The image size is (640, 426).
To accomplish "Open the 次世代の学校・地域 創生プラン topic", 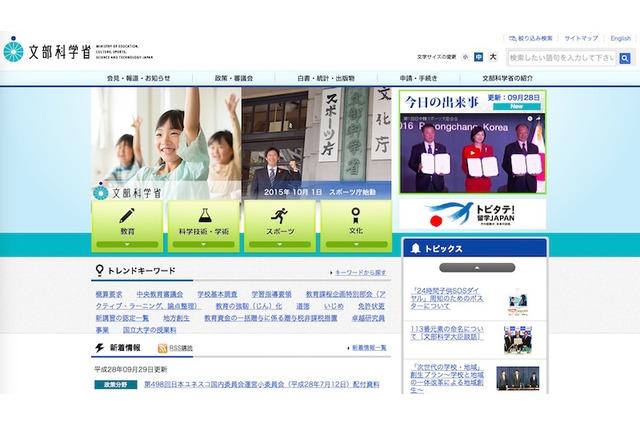I will [x=447, y=378].
